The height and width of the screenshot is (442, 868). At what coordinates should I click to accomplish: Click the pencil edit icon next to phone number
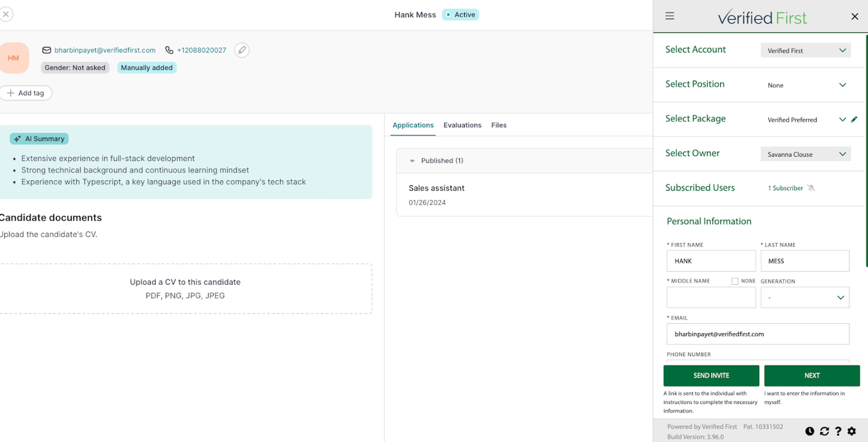[x=242, y=50]
